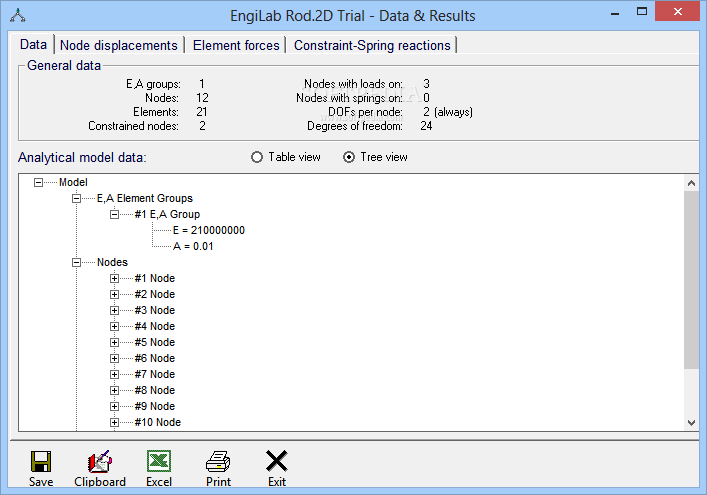Minimize the Data & Results window
This screenshot has height=495, width=707.
(614, 12)
